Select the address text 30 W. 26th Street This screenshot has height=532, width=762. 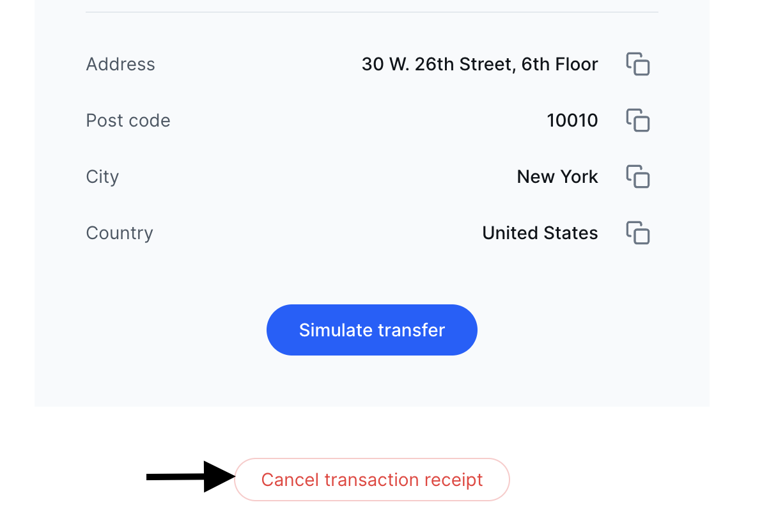(479, 64)
